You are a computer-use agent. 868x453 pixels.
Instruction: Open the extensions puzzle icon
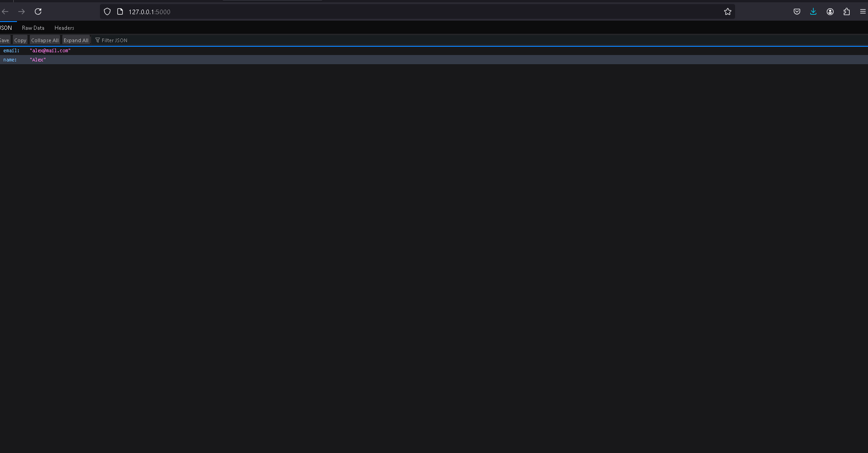[x=846, y=12]
